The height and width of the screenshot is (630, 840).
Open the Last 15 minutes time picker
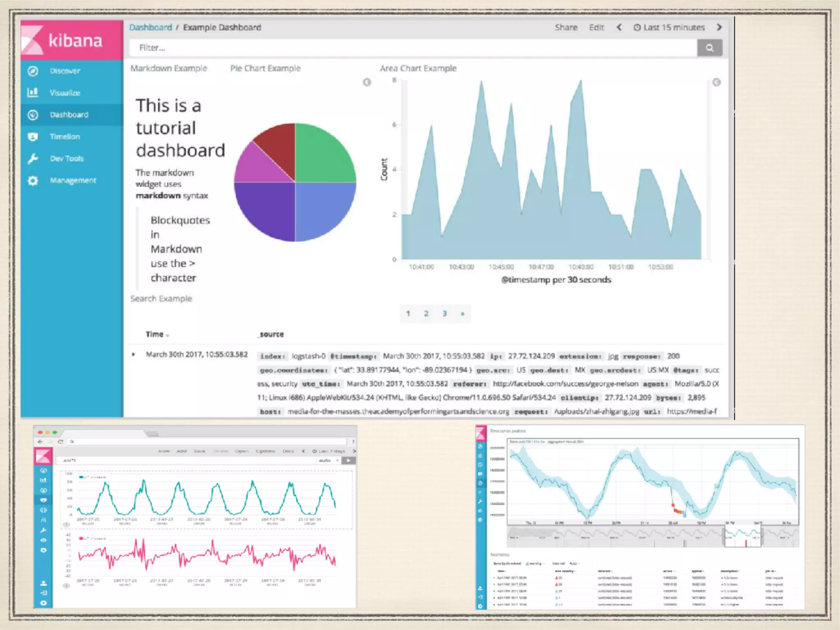pyautogui.click(x=669, y=27)
